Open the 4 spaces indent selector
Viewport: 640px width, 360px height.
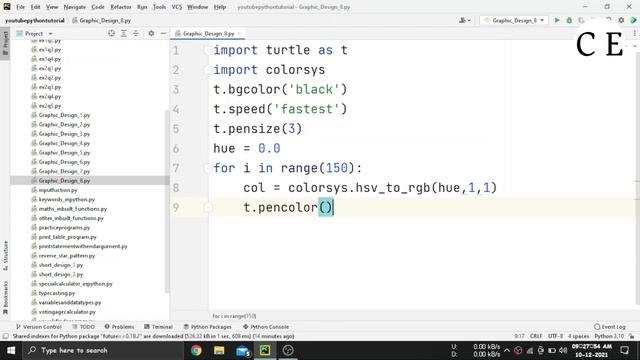pyautogui.click(x=578, y=336)
